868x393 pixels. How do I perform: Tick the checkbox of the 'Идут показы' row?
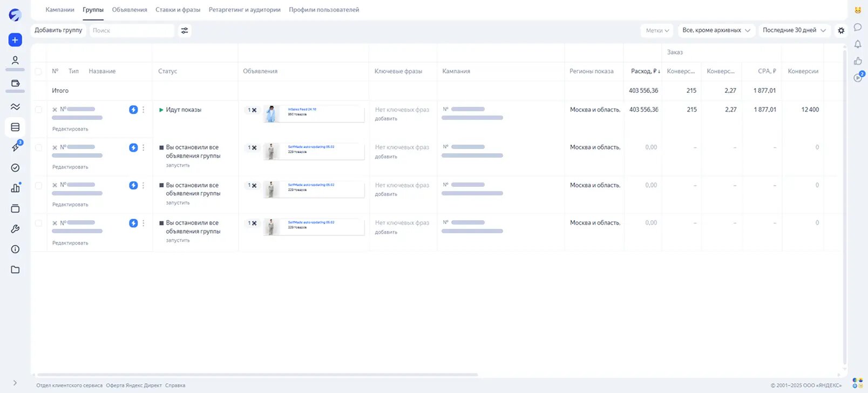coord(38,110)
